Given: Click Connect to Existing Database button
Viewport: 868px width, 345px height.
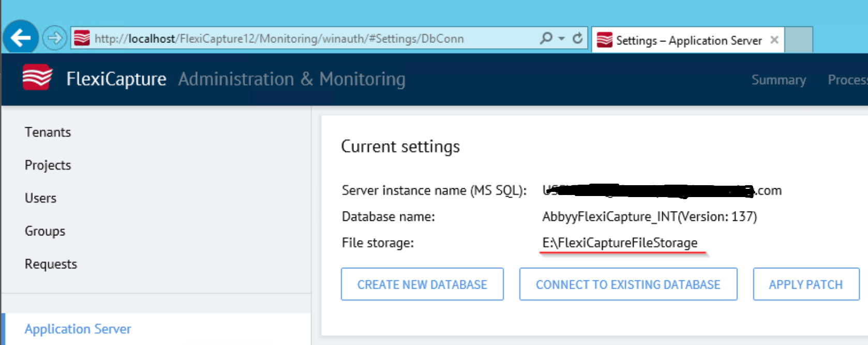Looking at the screenshot, I should click(628, 284).
